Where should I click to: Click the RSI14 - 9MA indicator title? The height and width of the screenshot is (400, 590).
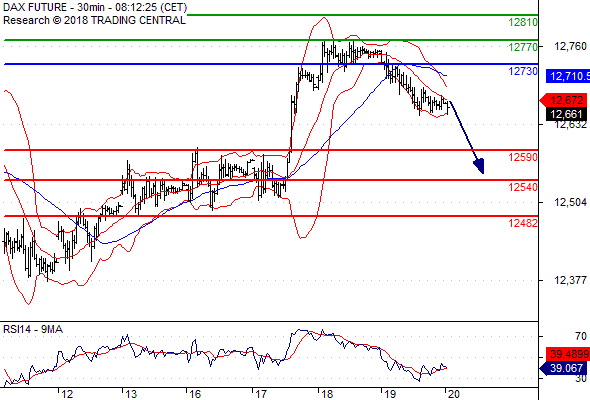[x=33, y=329]
